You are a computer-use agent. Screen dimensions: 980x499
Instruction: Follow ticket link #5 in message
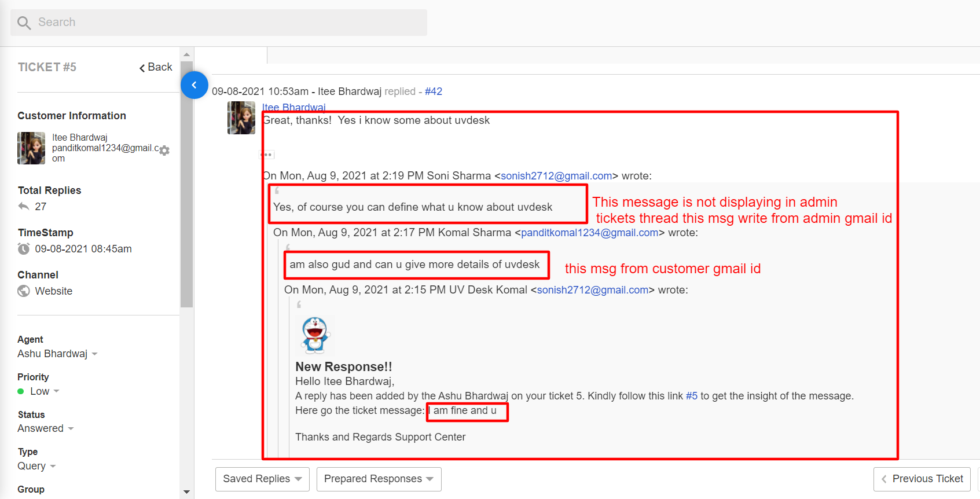coord(692,396)
